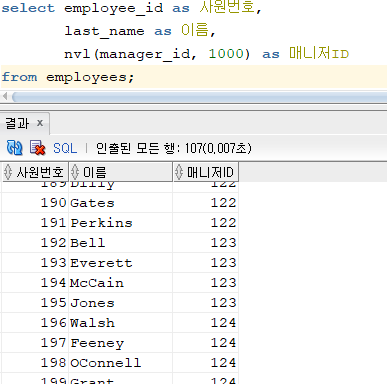Click the delete row icon with red X
Viewport: 387px width, 384px height.
point(37,148)
